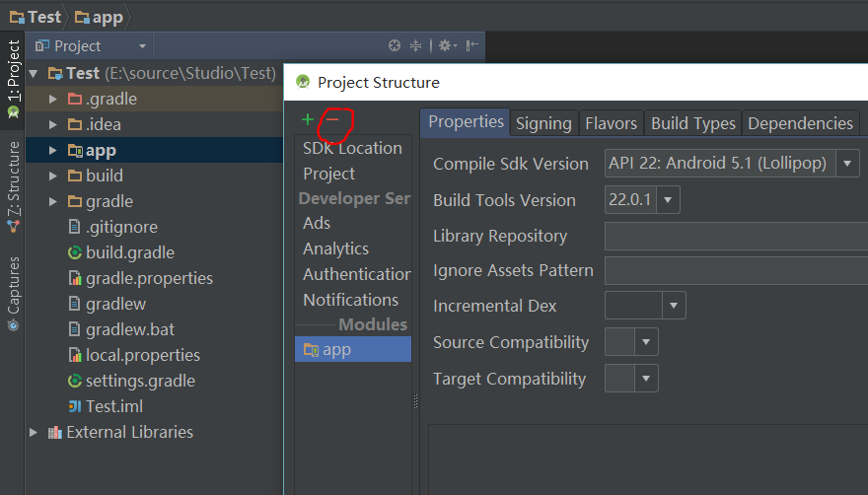This screenshot has height=495, width=868.
Task: Switch to the Signing tab
Action: 543,123
